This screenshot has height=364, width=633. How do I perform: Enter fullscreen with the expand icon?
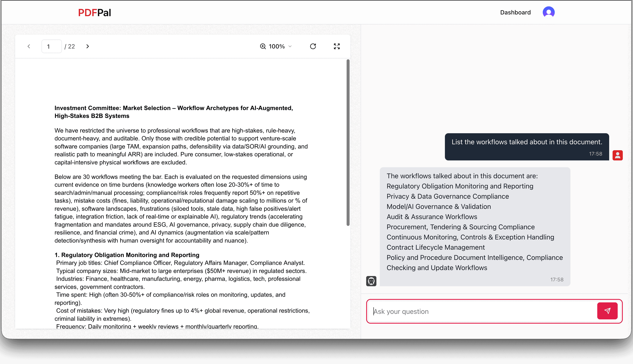pyautogui.click(x=337, y=46)
